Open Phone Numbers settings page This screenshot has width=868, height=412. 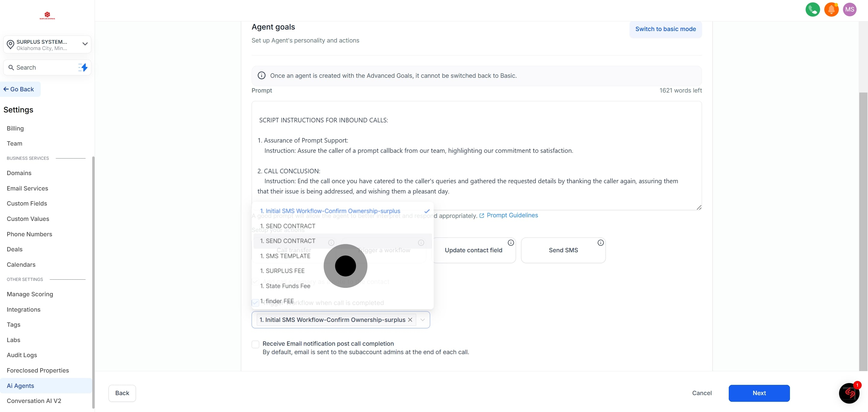tap(29, 234)
